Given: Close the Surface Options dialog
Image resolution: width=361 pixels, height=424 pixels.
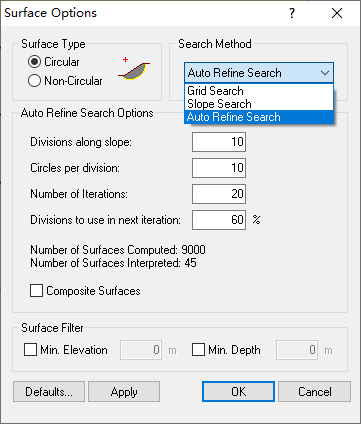Looking at the screenshot, I should pyautogui.click(x=337, y=13).
